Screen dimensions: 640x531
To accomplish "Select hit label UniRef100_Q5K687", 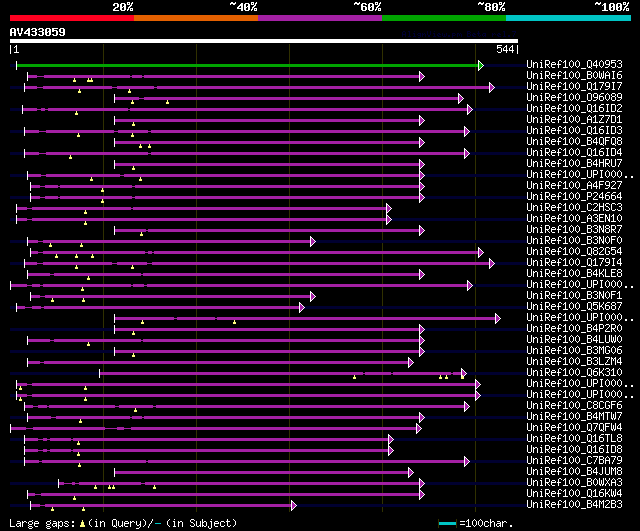I will (574, 307).
